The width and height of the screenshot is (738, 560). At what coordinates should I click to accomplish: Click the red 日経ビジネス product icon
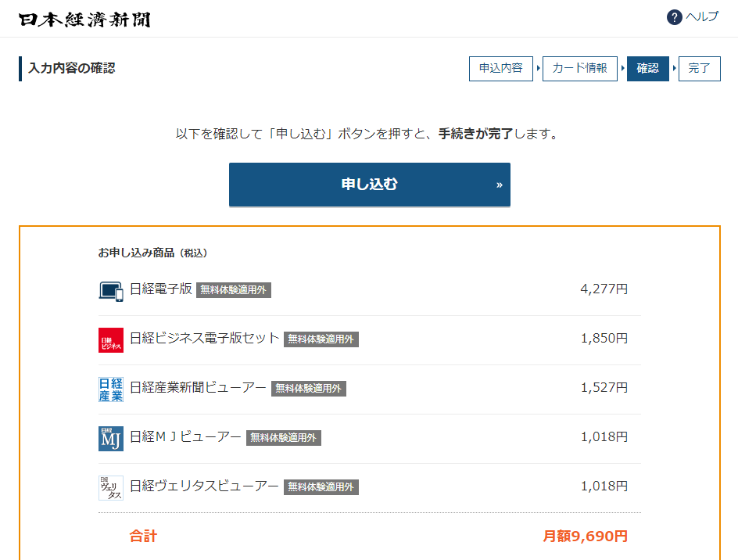point(111,339)
